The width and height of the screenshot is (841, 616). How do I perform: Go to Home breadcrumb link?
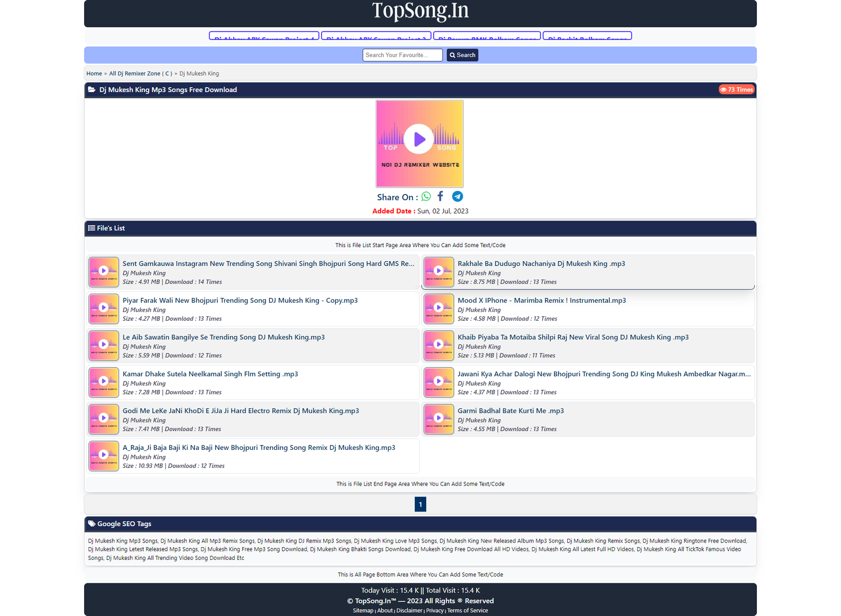[94, 74]
